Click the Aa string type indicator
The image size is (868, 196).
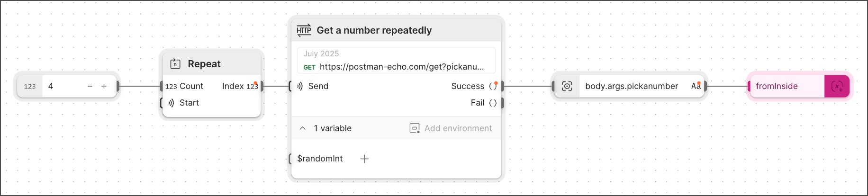click(x=696, y=86)
